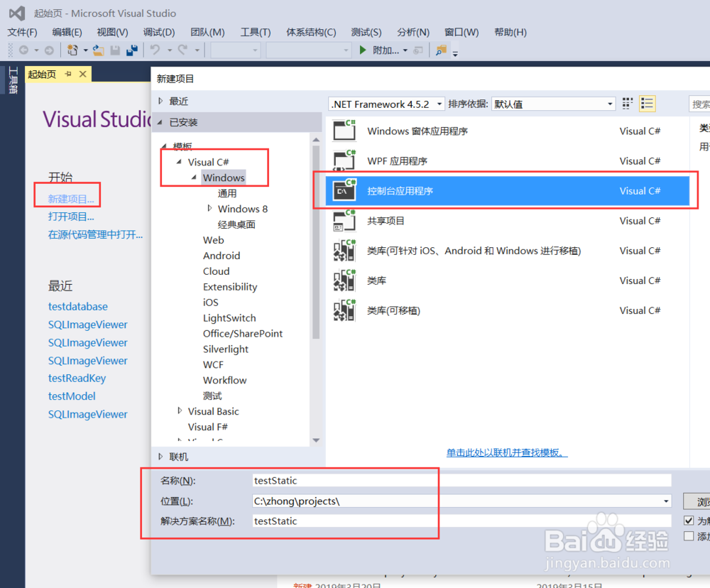Click the 解决方案名称 input field
This screenshot has height=588, width=710.
click(x=462, y=521)
